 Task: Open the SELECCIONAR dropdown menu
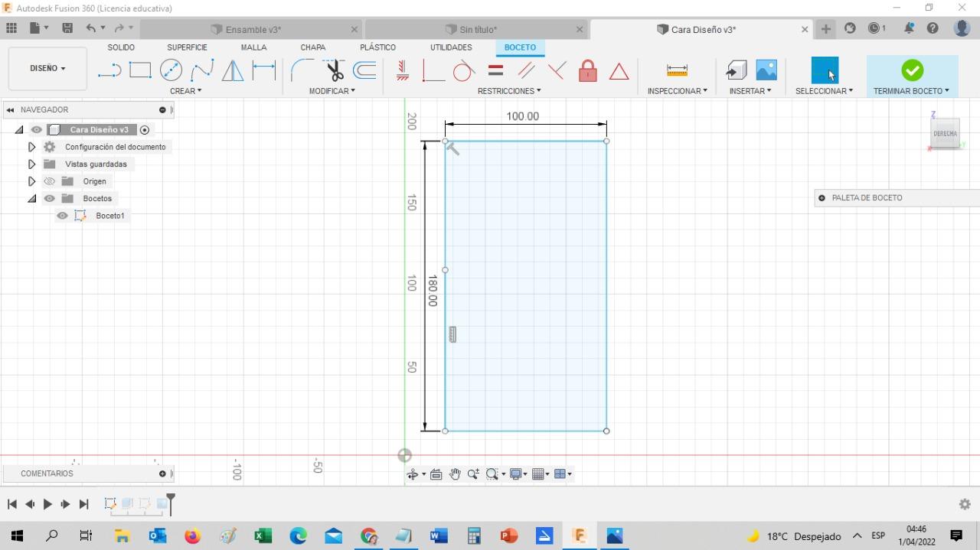824,91
